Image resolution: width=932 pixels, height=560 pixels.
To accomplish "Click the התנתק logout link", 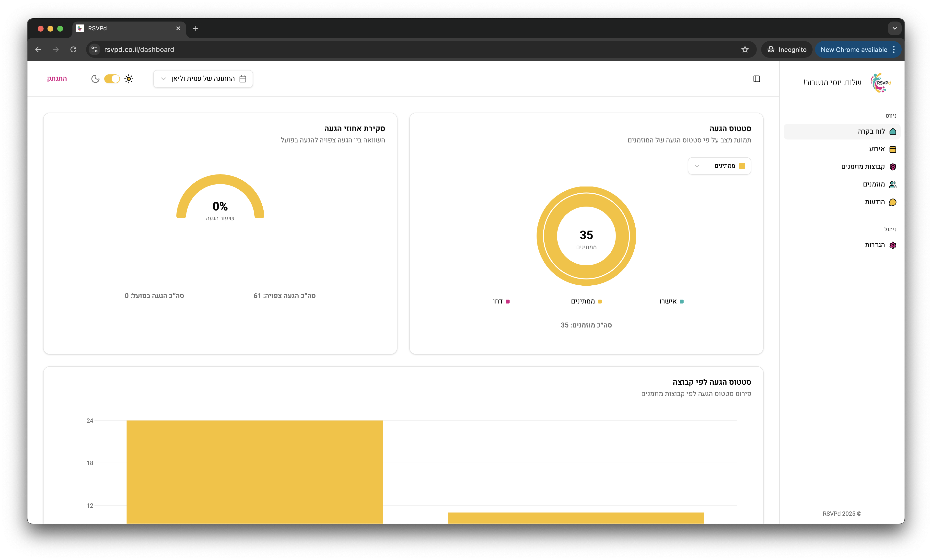I will pos(57,79).
